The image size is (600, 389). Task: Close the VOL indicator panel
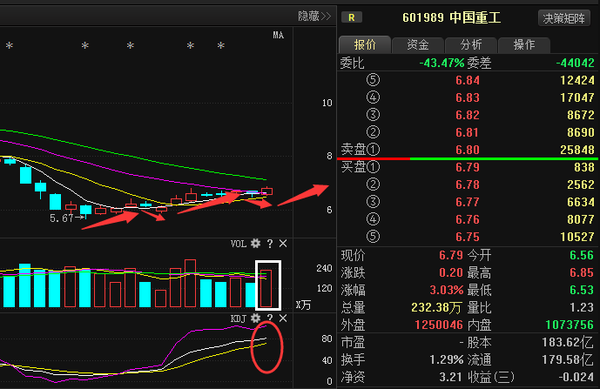(x=283, y=243)
